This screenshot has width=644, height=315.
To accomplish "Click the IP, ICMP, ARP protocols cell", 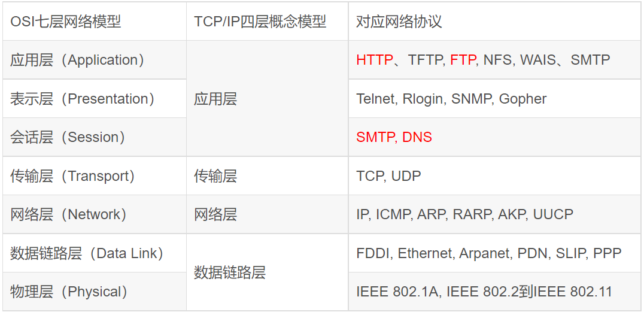I will point(495,214).
